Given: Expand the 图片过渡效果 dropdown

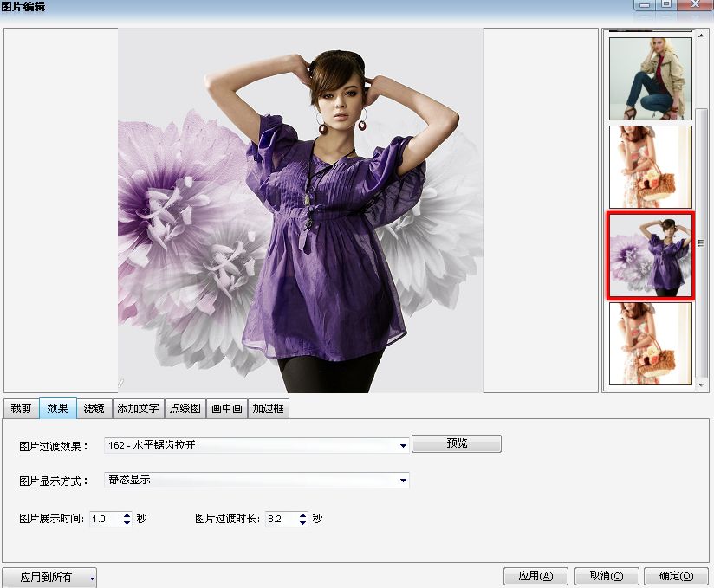Looking at the screenshot, I should click(x=404, y=446).
